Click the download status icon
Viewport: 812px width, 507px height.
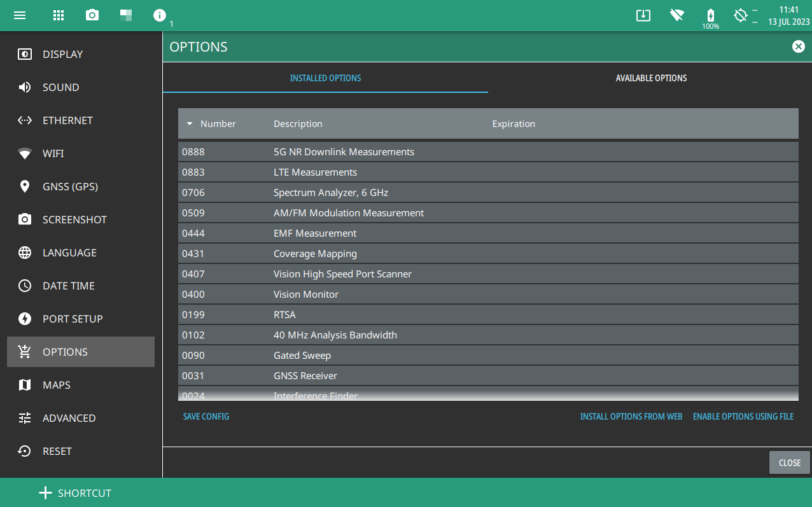tap(643, 15)
